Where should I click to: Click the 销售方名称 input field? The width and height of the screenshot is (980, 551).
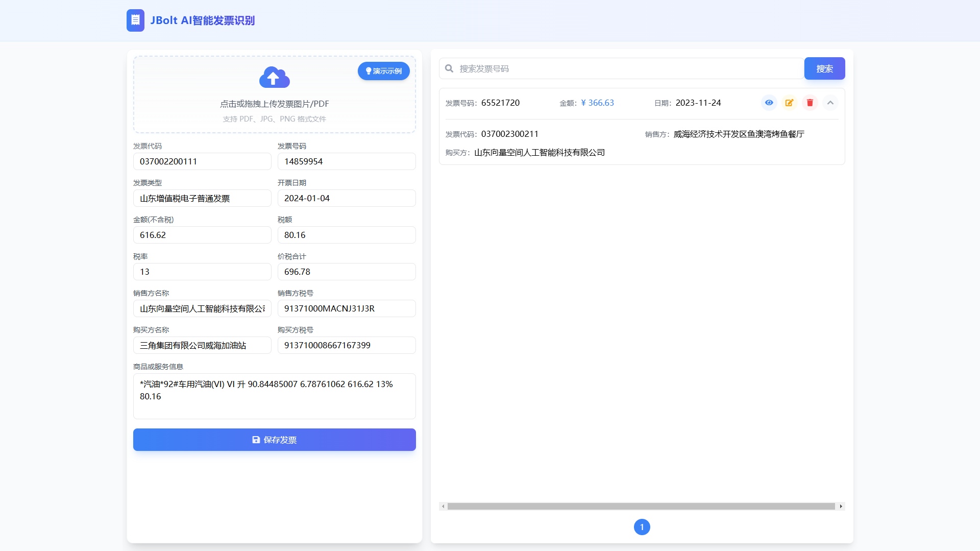pos(202,308)
